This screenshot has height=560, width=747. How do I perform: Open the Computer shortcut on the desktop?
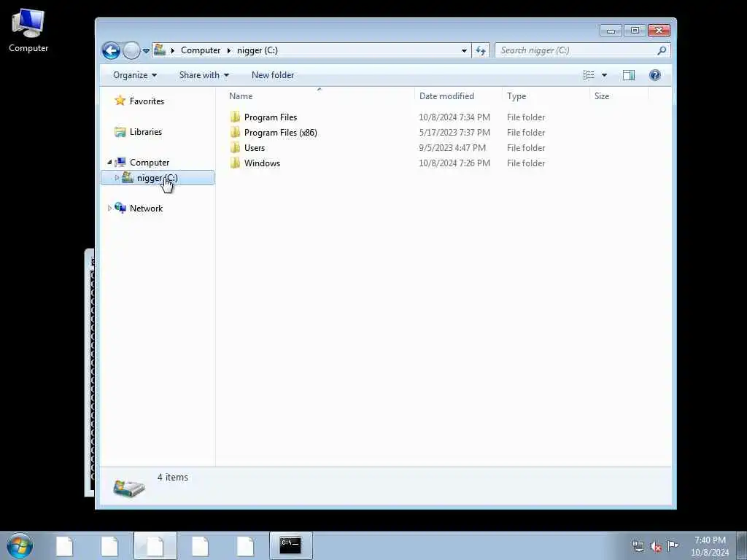pyautogui.click(x=28, y=31)
